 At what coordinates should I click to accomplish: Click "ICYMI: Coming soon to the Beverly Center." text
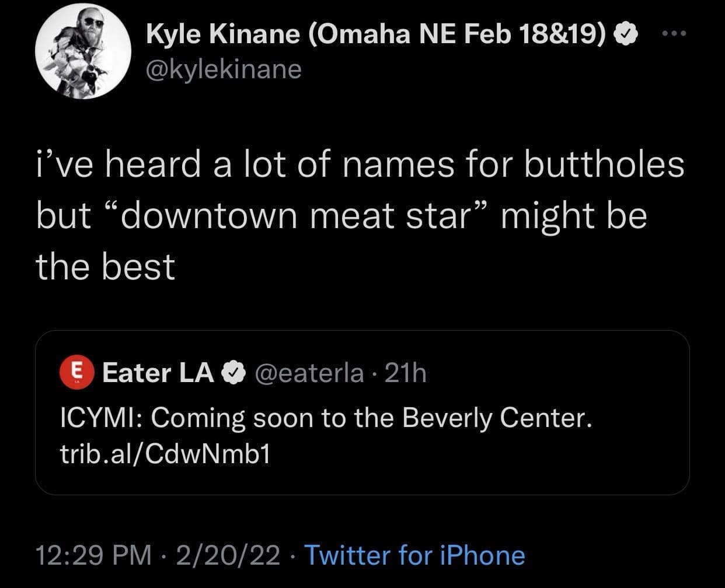(x=326, y=418)
